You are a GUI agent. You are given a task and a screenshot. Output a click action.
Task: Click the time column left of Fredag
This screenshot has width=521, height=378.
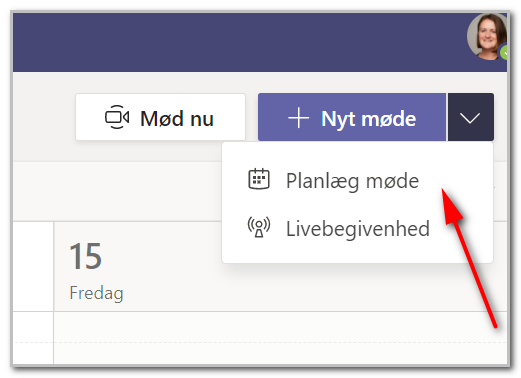click(x=33, y=293)
